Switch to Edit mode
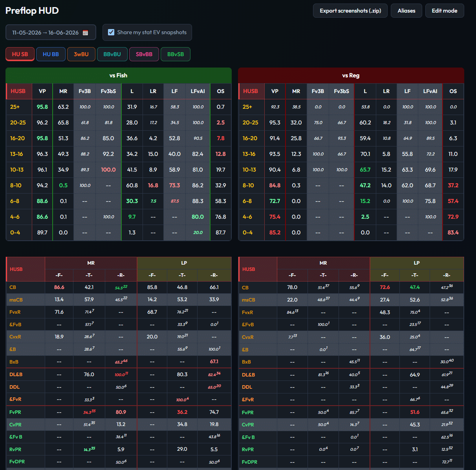 pos(445,11)
